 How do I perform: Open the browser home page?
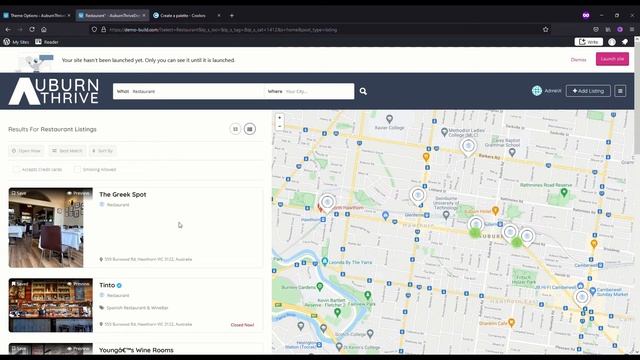[x=44, y=29]
